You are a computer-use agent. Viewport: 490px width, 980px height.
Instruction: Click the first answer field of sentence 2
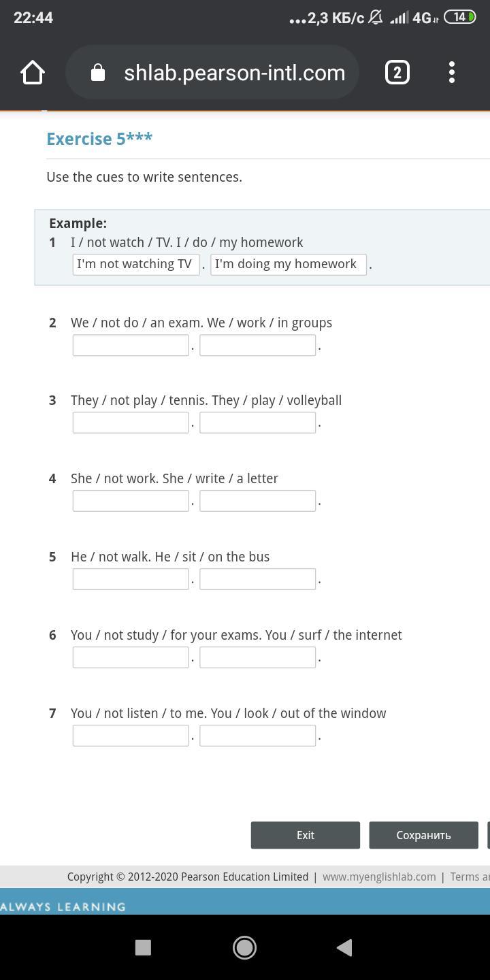point(131,345)
